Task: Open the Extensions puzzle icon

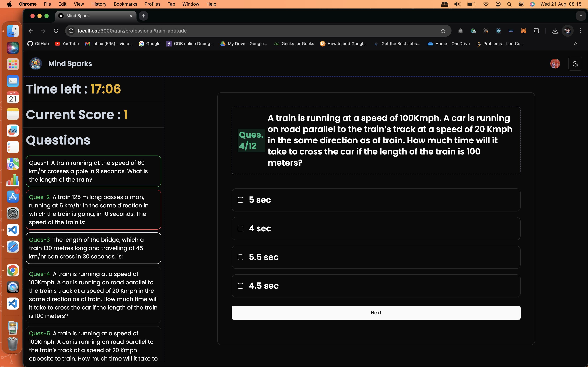Action: pyautogui.click(x=536, y=31)
